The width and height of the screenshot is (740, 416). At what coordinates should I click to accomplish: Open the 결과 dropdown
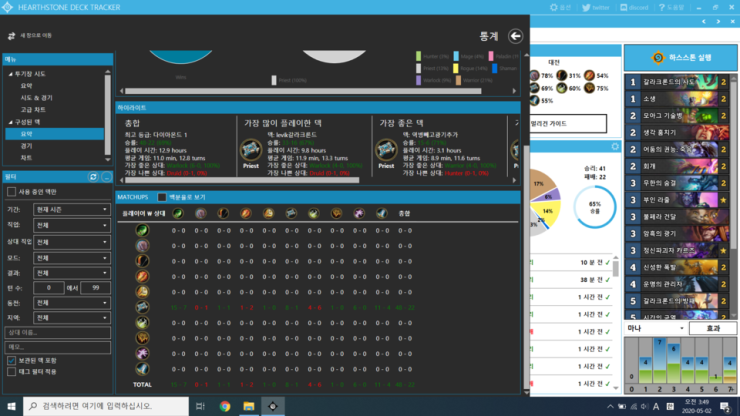tap(72, 273)
